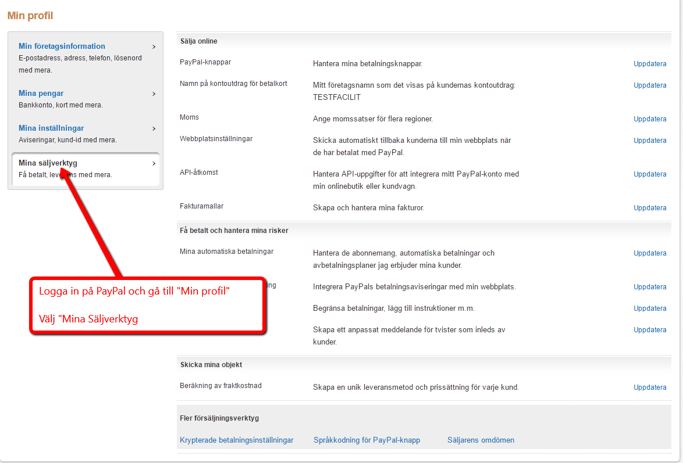
Task: Open Mina pengar section
Action: coord(41,93)
